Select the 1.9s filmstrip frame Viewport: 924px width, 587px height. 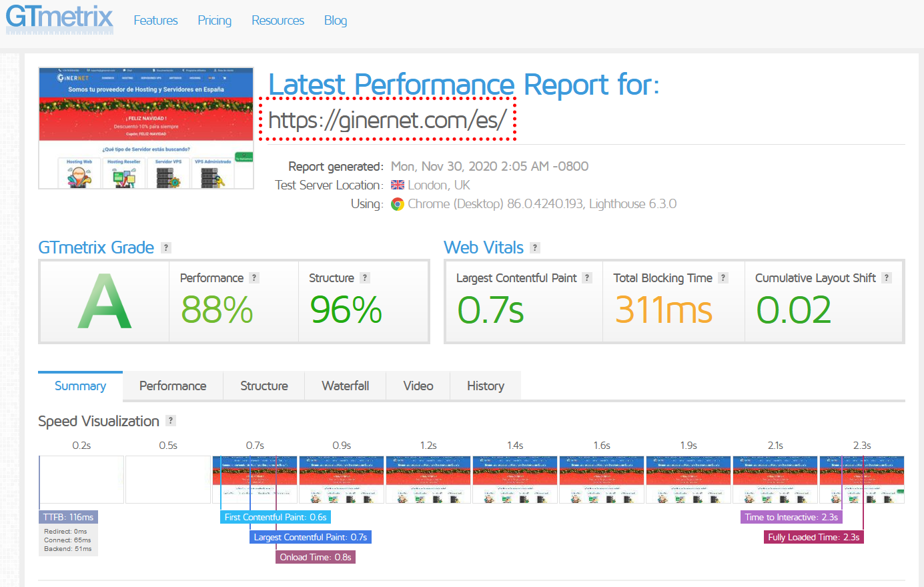[x=688, y=480]
